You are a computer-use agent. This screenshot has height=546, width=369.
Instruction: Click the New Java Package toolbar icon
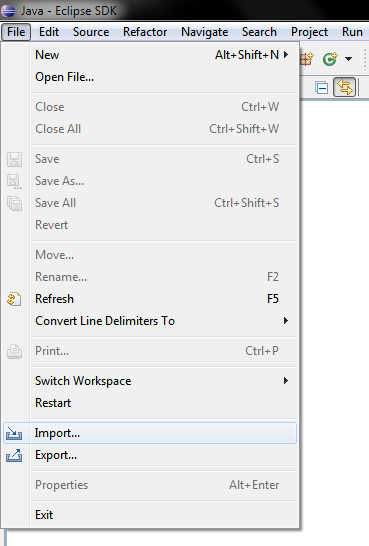coord(307,59)
